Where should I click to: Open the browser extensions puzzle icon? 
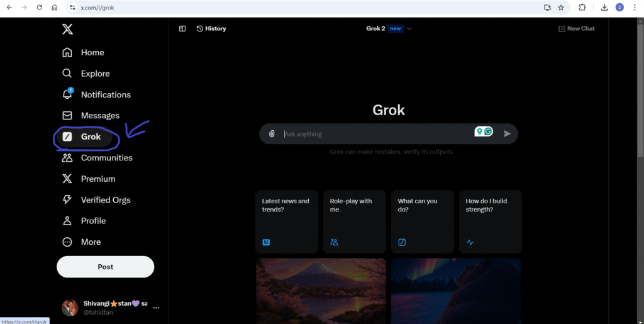[x=582, y=8]
